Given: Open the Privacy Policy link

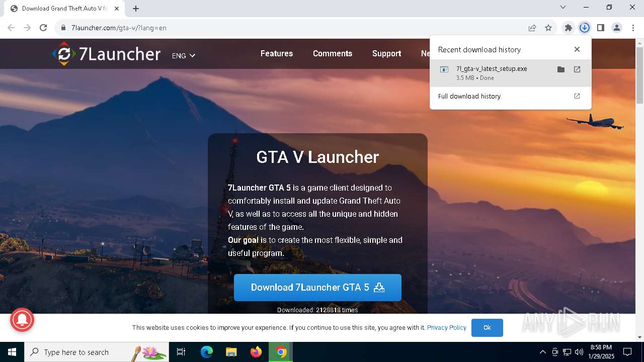Looking at the screenshot, I should 447,328.
